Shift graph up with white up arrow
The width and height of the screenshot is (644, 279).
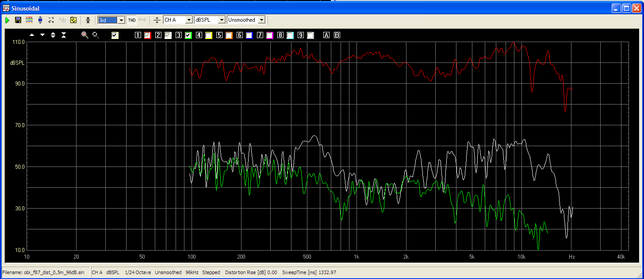pyautogui.click(x=32, y=35)
